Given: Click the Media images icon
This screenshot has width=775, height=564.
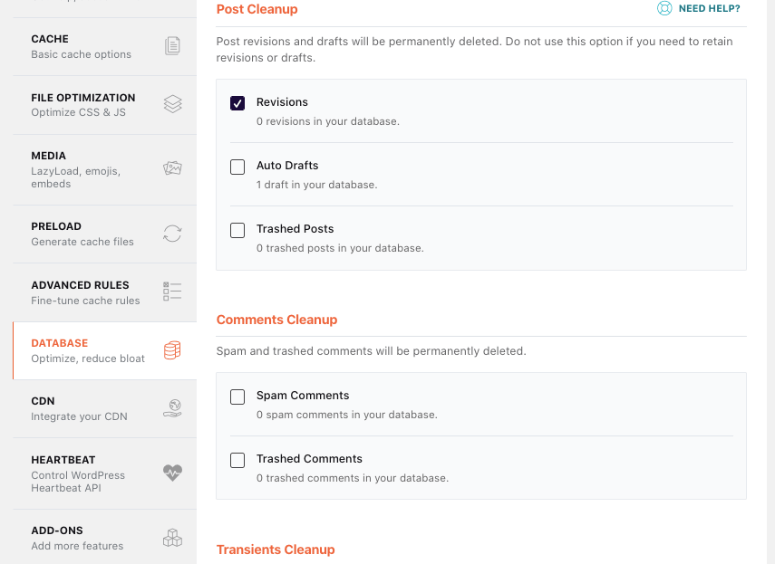Looking at the screenshot, I should pyautogui.click(x=172, y=168).
